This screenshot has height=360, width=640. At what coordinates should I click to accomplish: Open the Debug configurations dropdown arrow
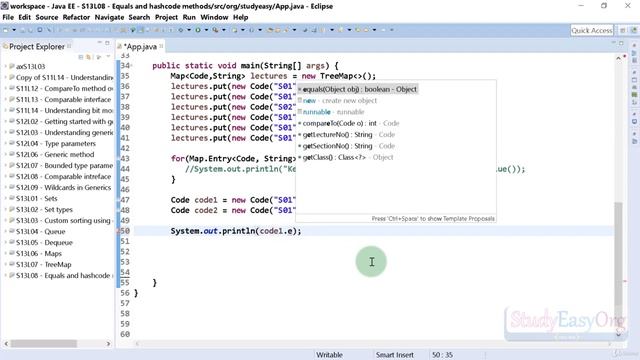189,30
